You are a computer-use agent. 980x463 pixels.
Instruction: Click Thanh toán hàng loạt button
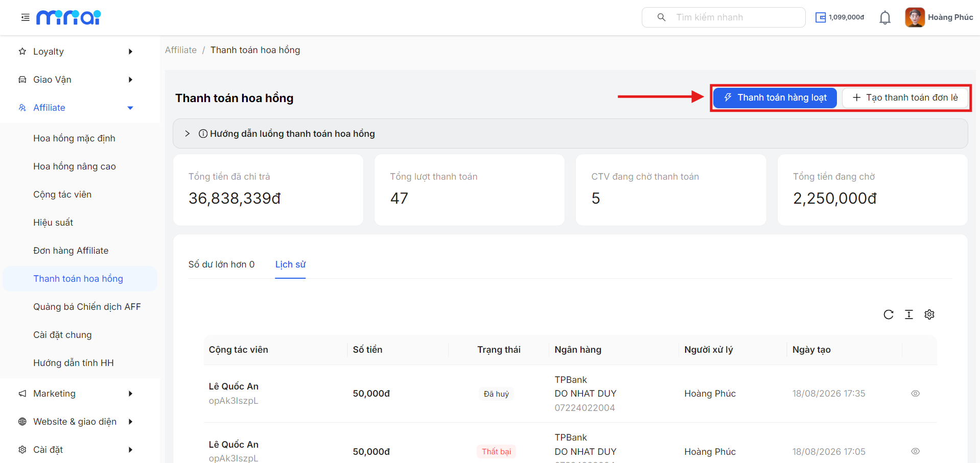coord(775,98)
